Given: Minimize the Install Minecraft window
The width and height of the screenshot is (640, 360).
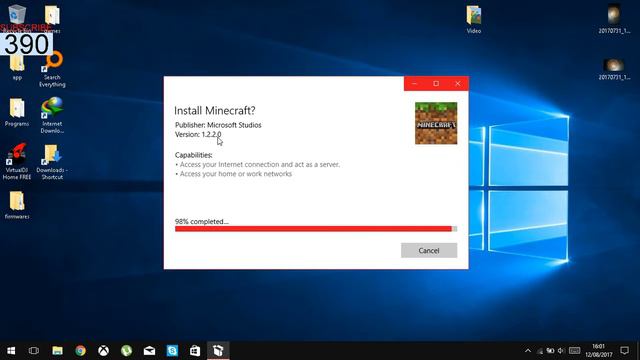Looking at the screenshot, I should tap(414, 83).
